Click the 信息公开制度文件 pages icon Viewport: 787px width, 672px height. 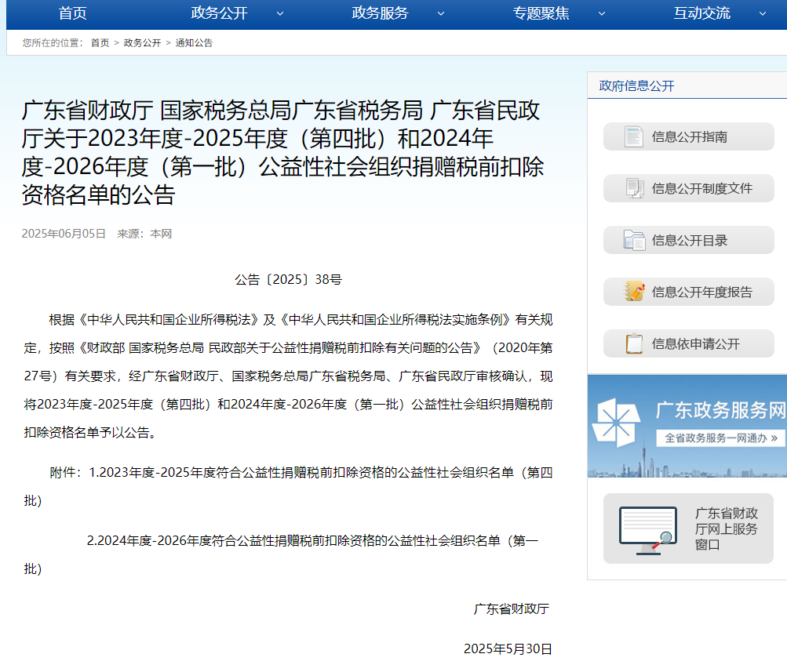[x=633, y=188]
